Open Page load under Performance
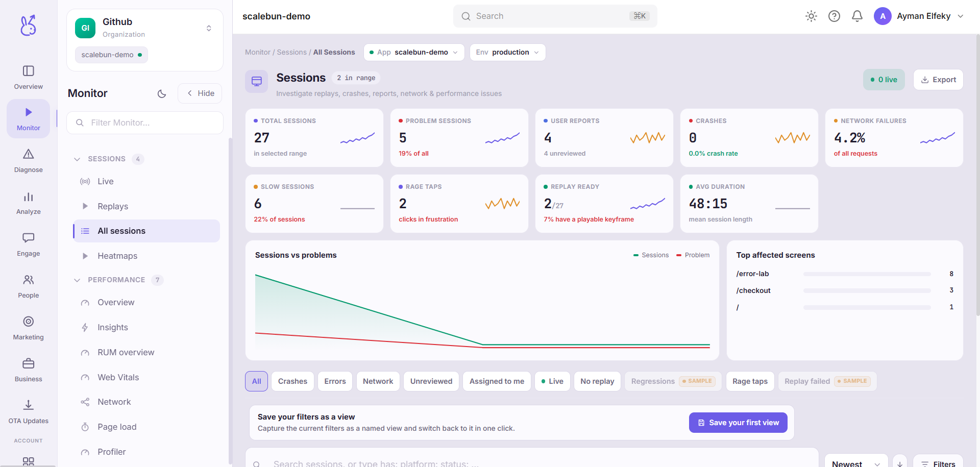 (146, 427)
